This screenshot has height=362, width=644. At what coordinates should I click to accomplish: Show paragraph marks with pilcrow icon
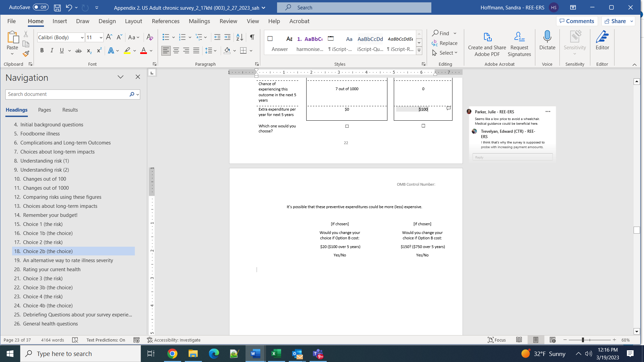click(x=252, y=37)
